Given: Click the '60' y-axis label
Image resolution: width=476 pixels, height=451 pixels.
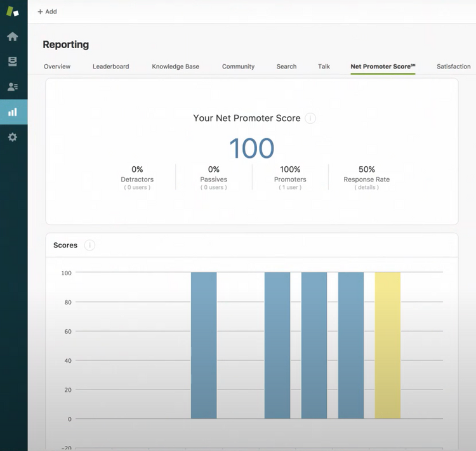Looking at the screenshot, I should 68,331.
